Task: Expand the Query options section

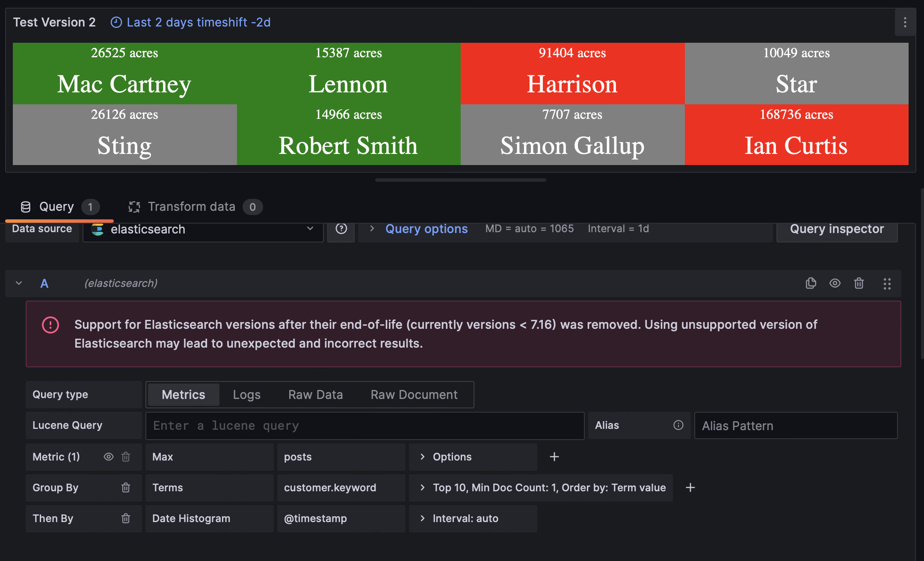Action: pyautogui.click(x=426, y=229)
